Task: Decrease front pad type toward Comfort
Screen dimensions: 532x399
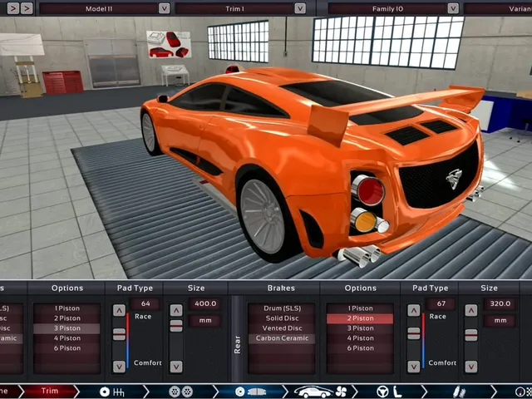Action: tap(119, 367)
